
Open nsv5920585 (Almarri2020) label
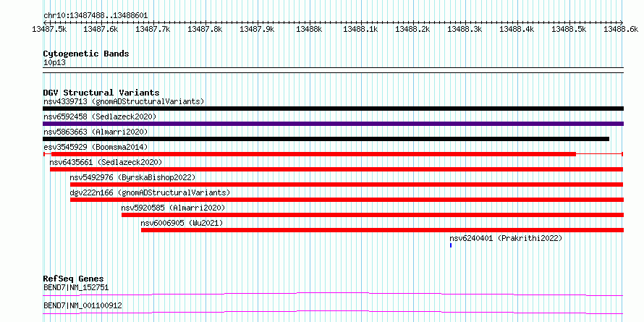[174, 208]
